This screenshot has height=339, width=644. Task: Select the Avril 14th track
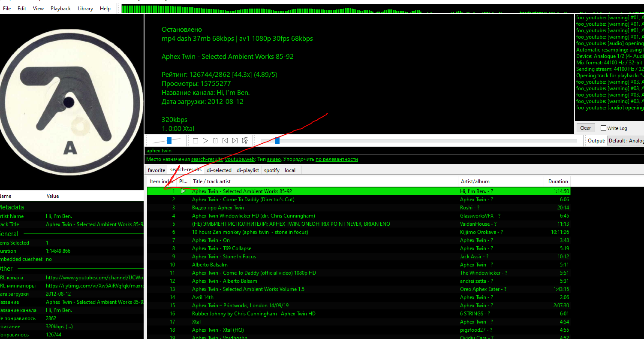tap(358, 297)
